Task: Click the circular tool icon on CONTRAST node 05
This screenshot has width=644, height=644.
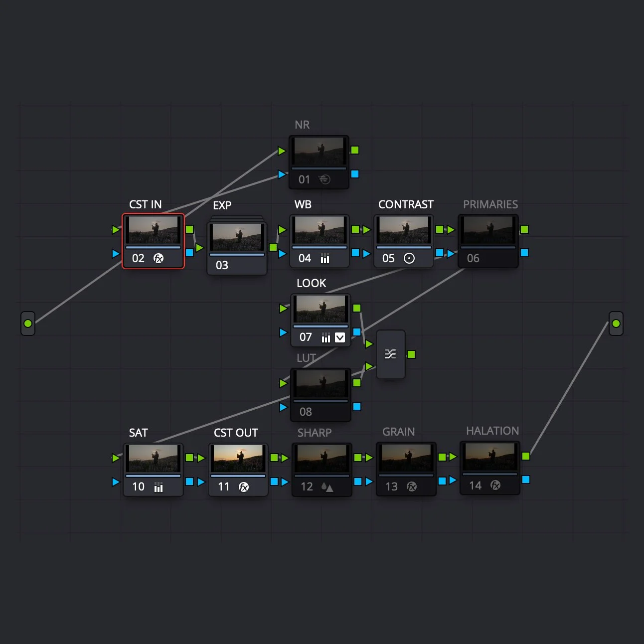Action: [410, 258]
